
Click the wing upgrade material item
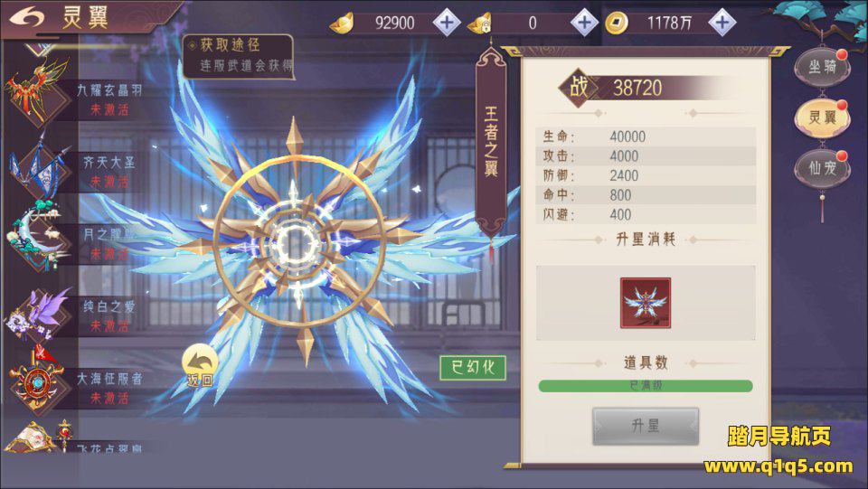(x=646, y=303)
